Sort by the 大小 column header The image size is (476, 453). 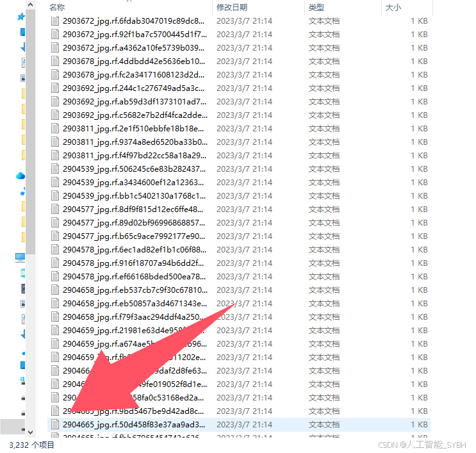(x=393, y=7)
